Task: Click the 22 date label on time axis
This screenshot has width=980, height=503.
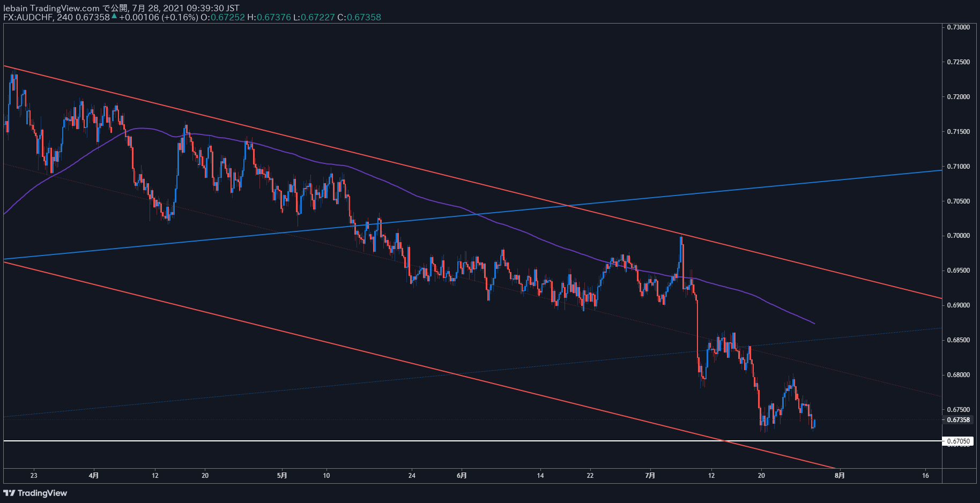Action: [590, 475]
